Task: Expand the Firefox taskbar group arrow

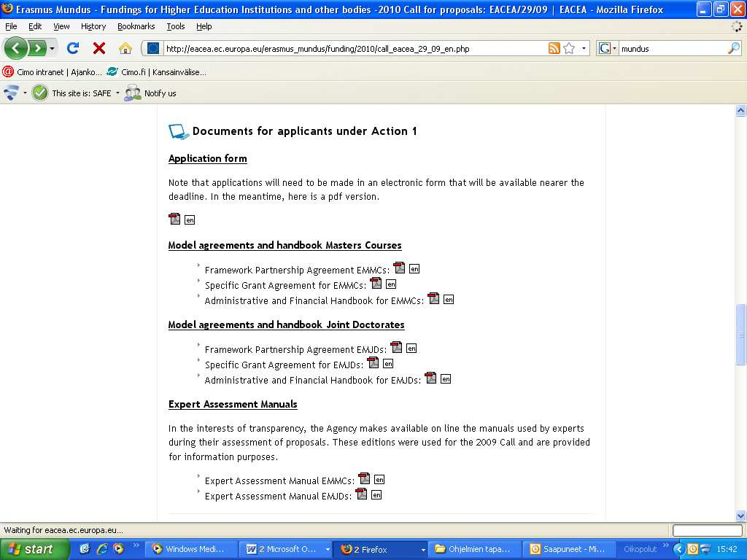Action: coord(422,549)
